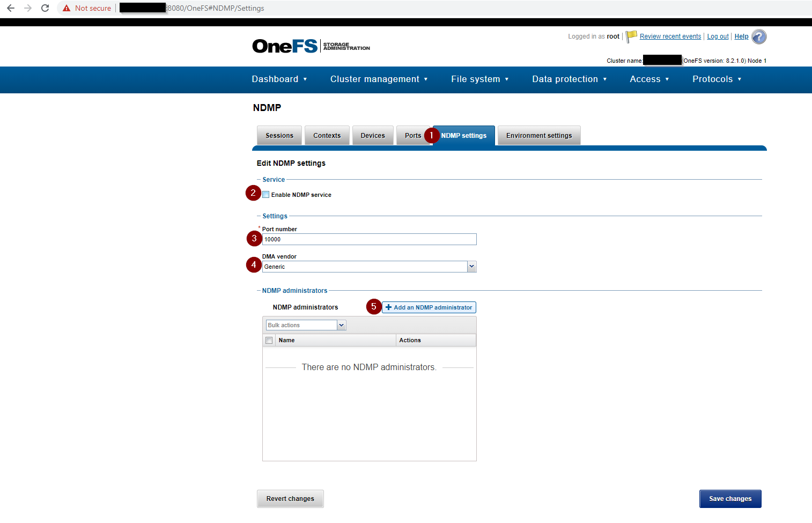Click the flag icon beside Review recent events
The width and height of the screenshot is (812, 523).
[631, 36]
